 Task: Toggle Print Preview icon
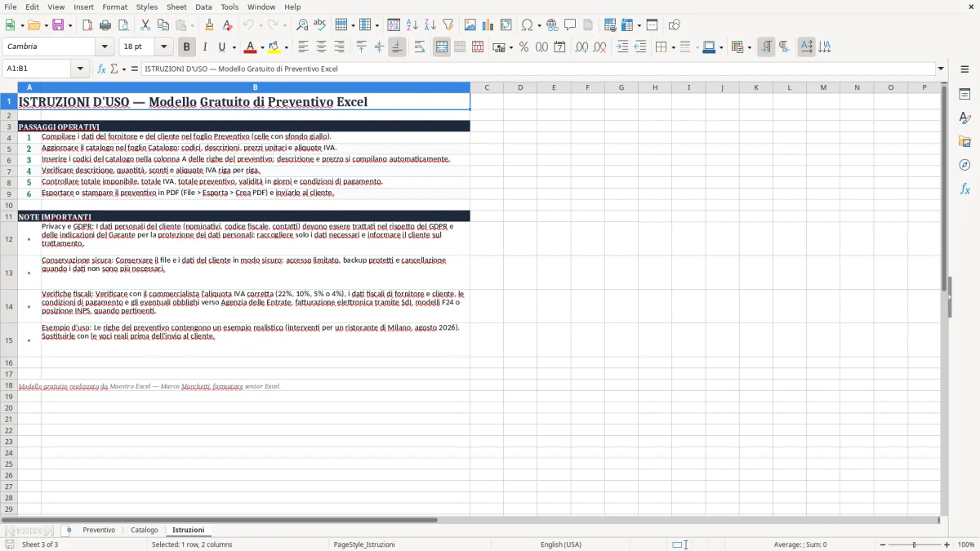[x=122, y=25]
